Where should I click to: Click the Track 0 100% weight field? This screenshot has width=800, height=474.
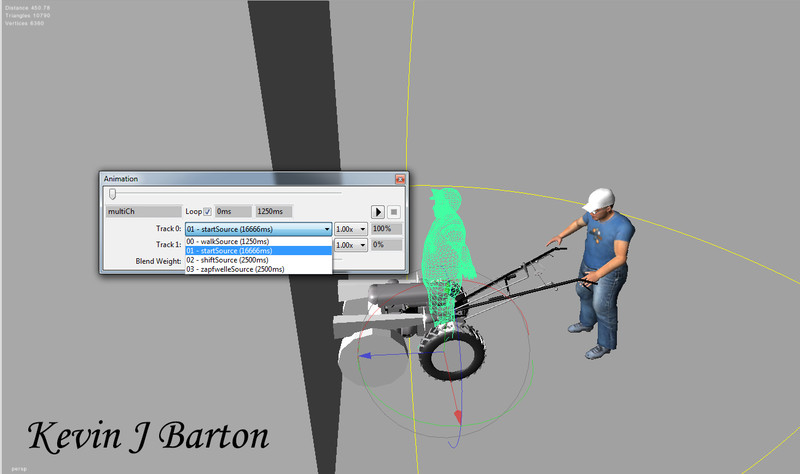[x=387, y=229]
